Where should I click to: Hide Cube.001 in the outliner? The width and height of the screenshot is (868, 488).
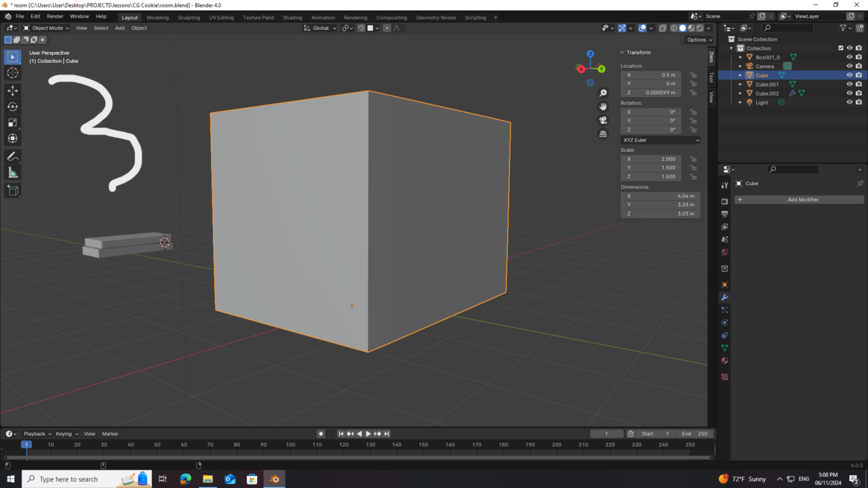click(x=849, y=84)
